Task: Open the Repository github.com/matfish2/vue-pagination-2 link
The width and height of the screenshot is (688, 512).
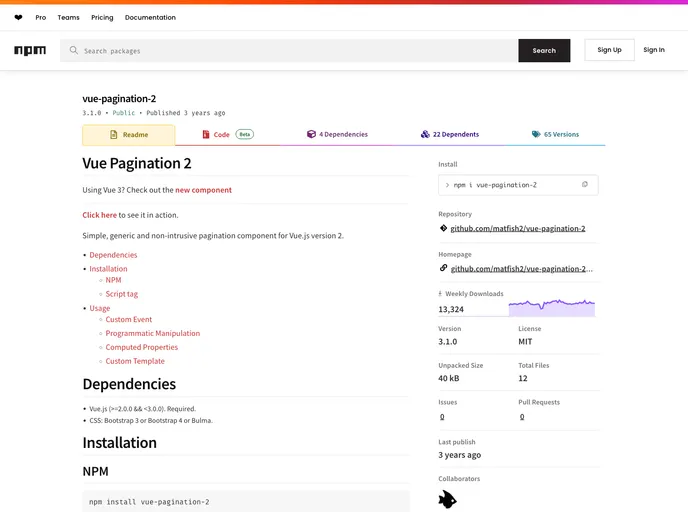Action: click(518, 228)
